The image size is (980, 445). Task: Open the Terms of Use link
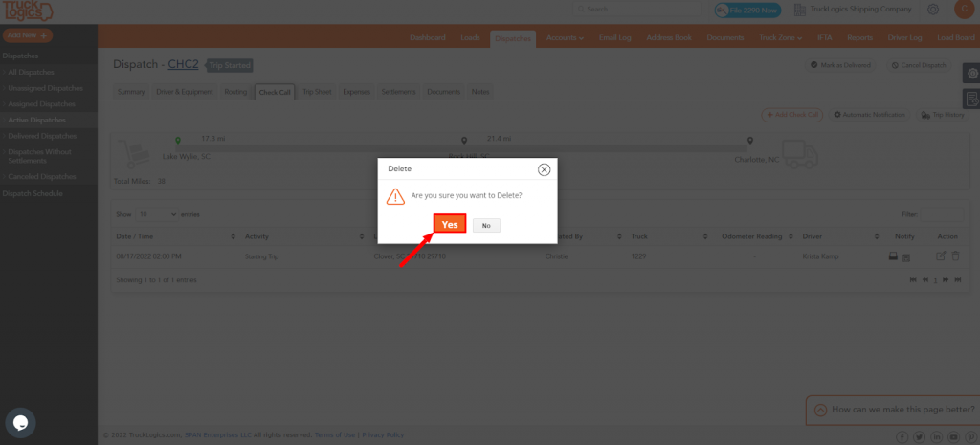335,435
